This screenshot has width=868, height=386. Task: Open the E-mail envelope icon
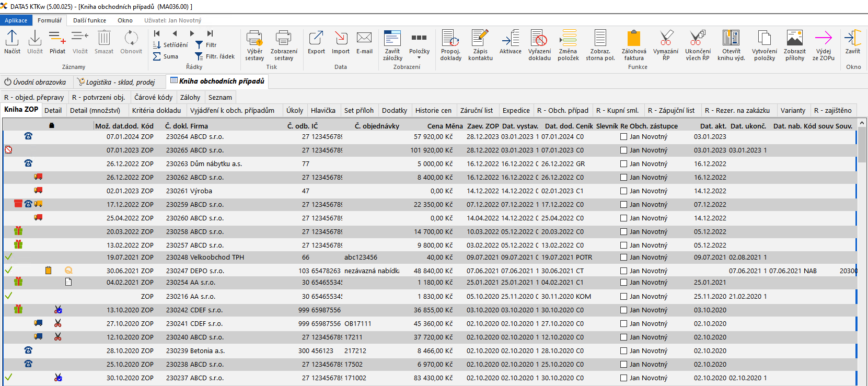pyautogui.click(x=364, y=39)
